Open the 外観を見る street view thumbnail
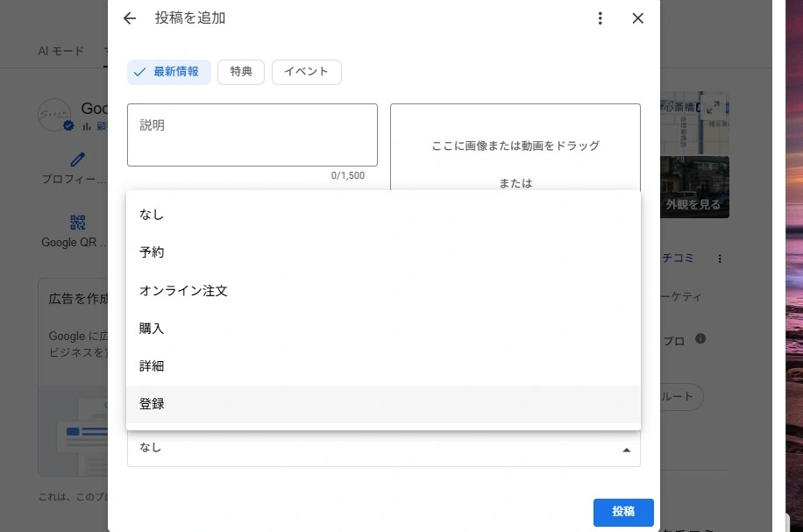This screenshot has height=532, width=803. pos(694,188)
